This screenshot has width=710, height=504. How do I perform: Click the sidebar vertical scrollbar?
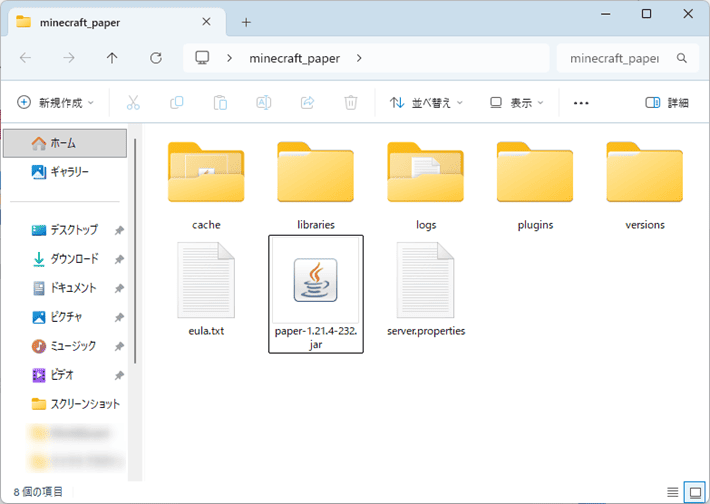point(135,251)
